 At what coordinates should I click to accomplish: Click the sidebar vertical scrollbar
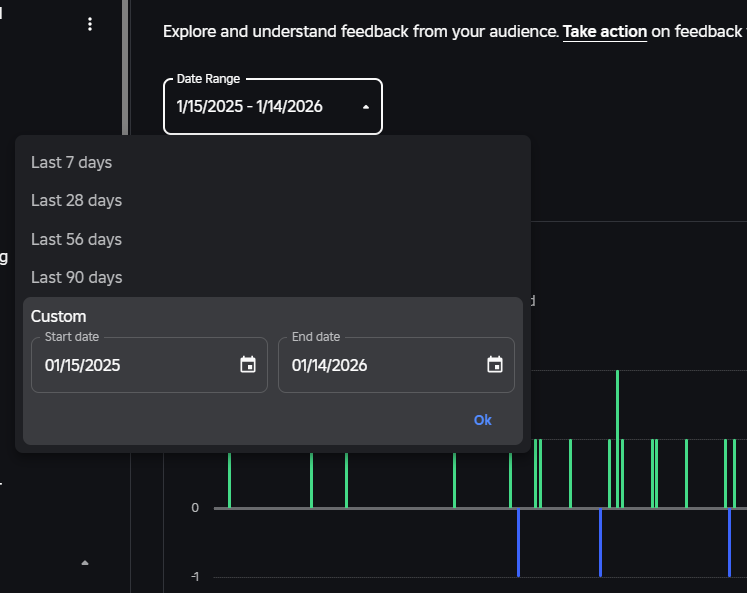pyautogui.click(x=125, y=67)
